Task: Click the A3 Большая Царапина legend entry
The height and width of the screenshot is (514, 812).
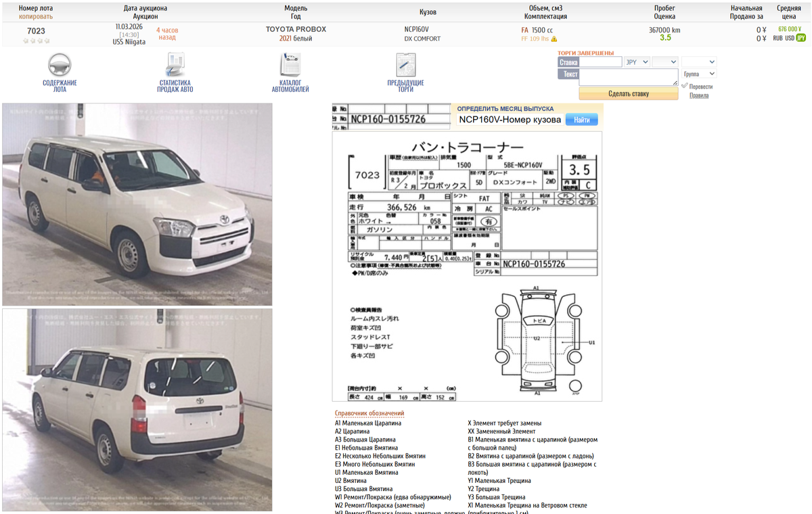Action: pyautogui.click(x=365, y=440)
